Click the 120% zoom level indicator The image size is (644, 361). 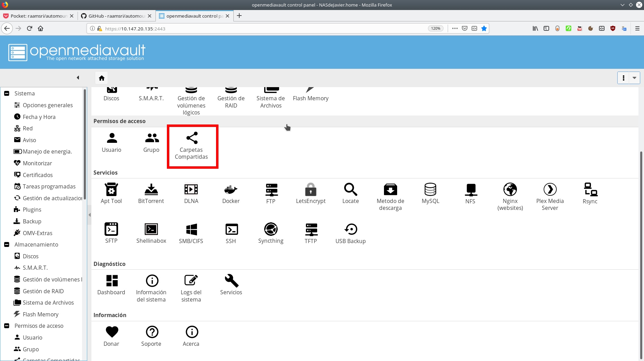[436, 28]
